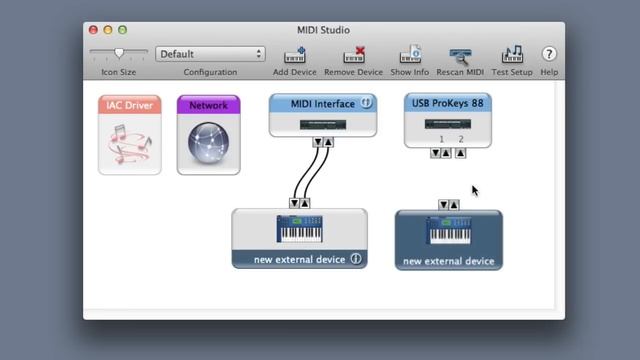Select the unhighlighted new external device keyboard
This screenshot has width=640, height=360.
click(x=300, y=238)
